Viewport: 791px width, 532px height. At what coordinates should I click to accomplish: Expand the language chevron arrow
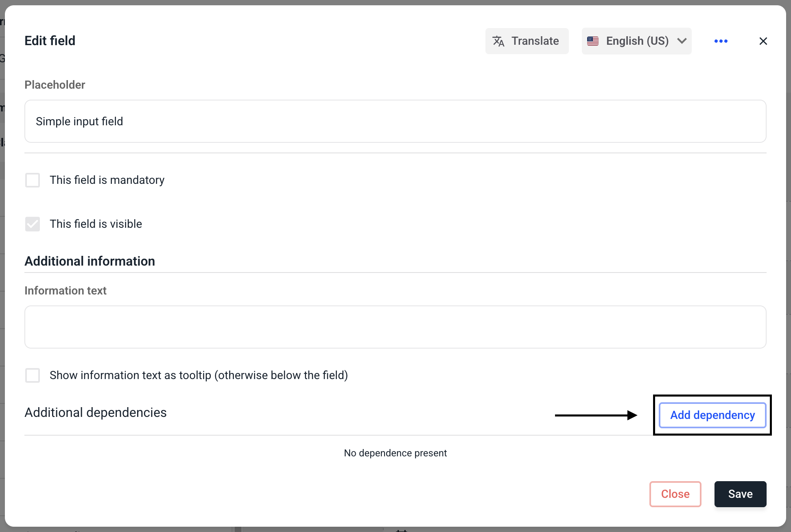pos(682,41)
